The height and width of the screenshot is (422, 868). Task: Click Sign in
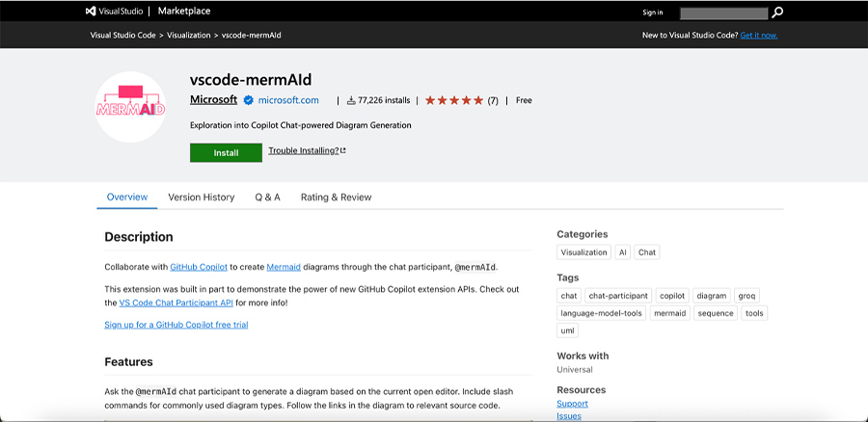(x=653, y=13)
